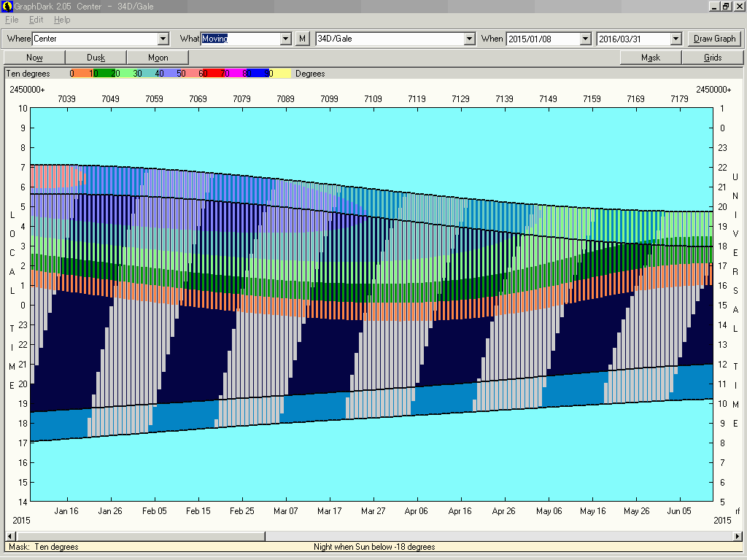Screen dimensions: 747x560
Task: Toggle the Mask overlay button
Action: [650, 58]
